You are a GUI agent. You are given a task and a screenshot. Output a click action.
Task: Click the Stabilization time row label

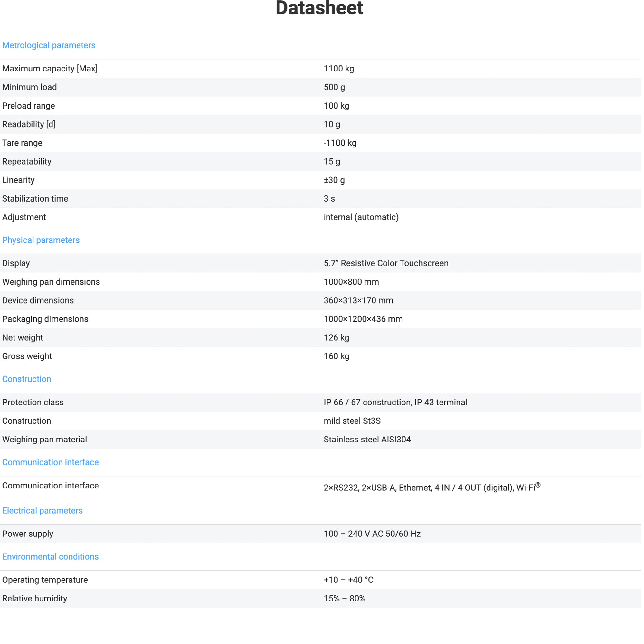coord(35,199)
